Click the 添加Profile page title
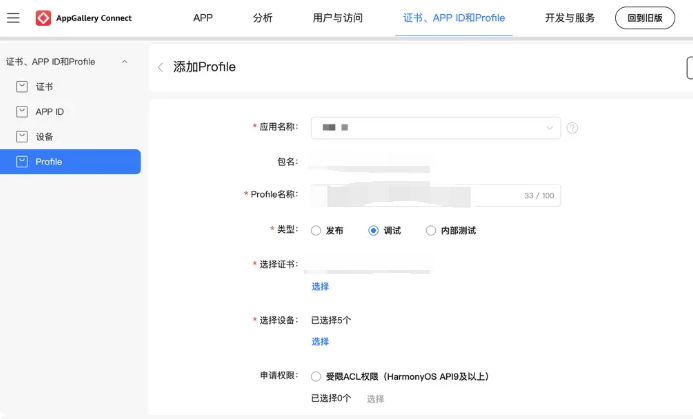This screenshot has width=693, height=419. point(204,67)
